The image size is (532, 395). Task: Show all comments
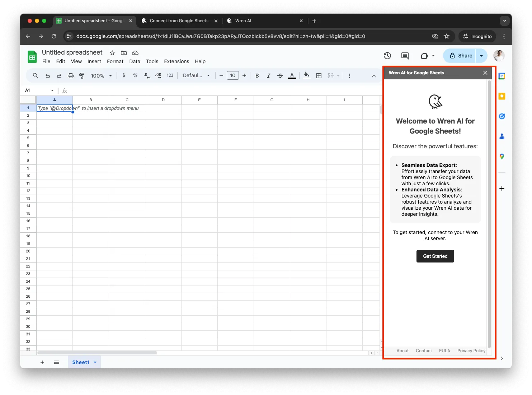405,56
